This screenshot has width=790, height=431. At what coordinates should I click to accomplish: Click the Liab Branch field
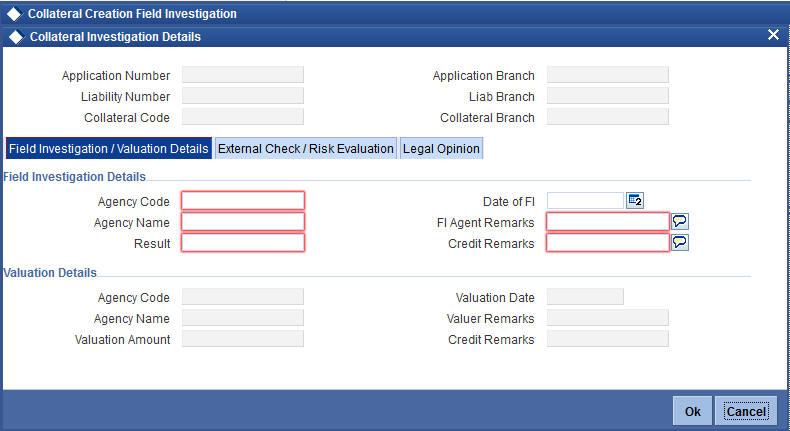(x=608, y=96)
